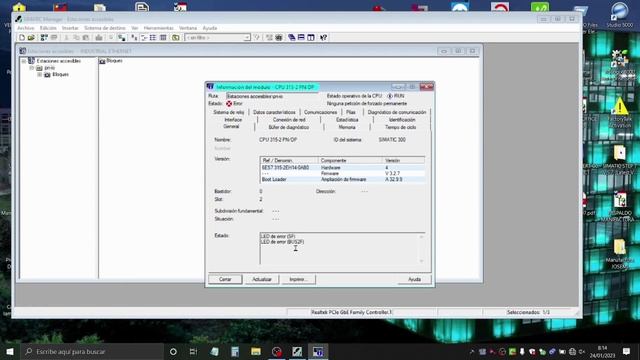Open the Edición menu
Screen dimensions: 640x360
coord(48,28)
